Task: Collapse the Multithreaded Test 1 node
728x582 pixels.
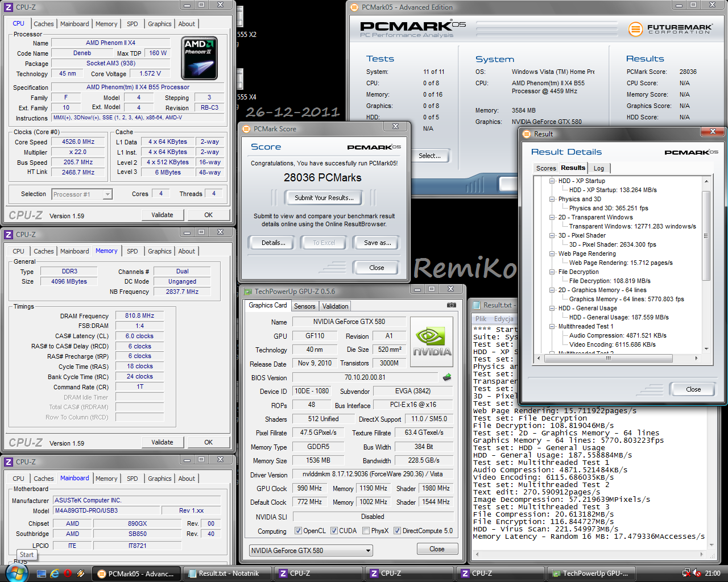Action: 552,326
